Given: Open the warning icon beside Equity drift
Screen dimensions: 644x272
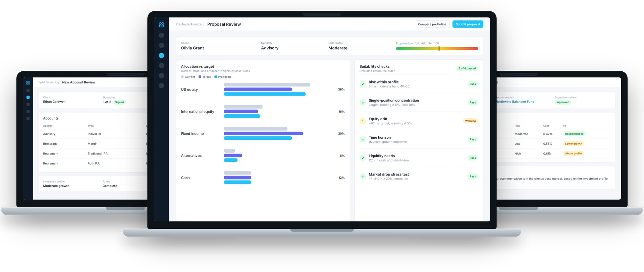Looking at the screenshot, I should (x=363, y=121).
